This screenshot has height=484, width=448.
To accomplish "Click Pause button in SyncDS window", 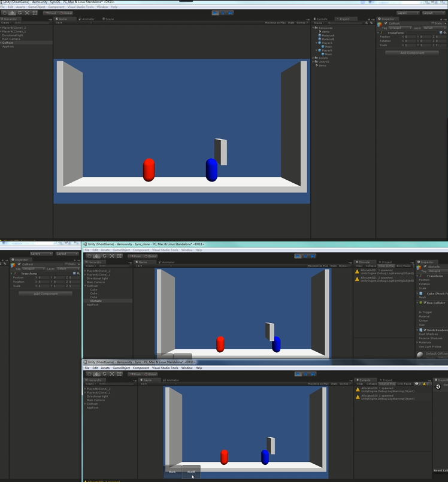I will (223, 13).
